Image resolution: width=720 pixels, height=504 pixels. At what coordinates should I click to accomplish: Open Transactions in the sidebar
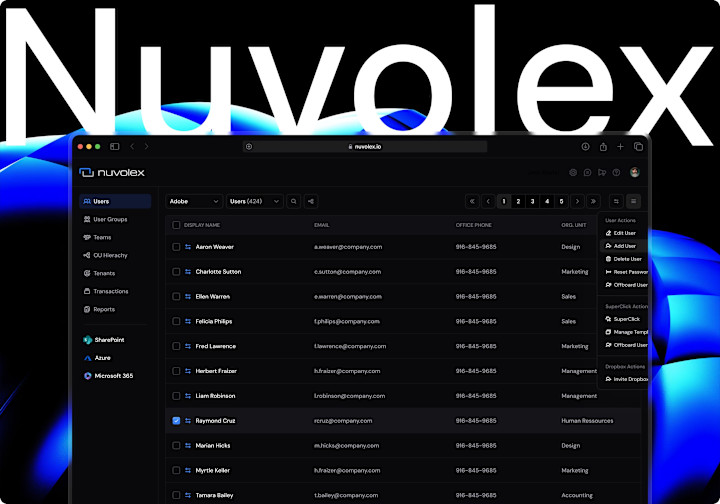coord(106,291)
